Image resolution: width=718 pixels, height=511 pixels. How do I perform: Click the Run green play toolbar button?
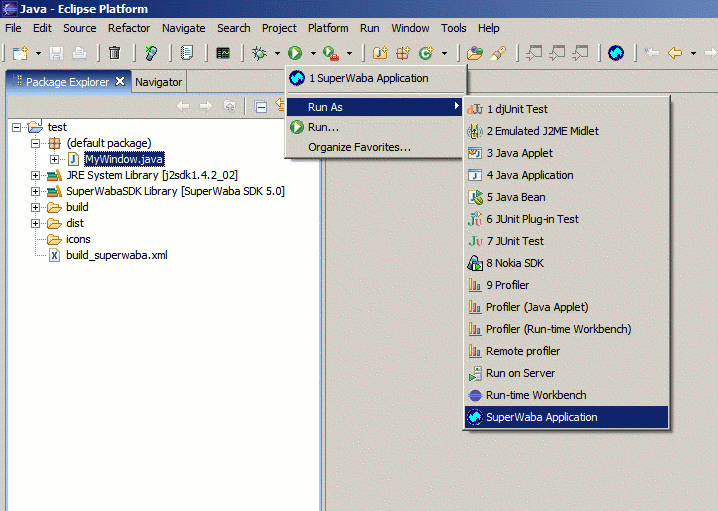click(x=295, y=53)
